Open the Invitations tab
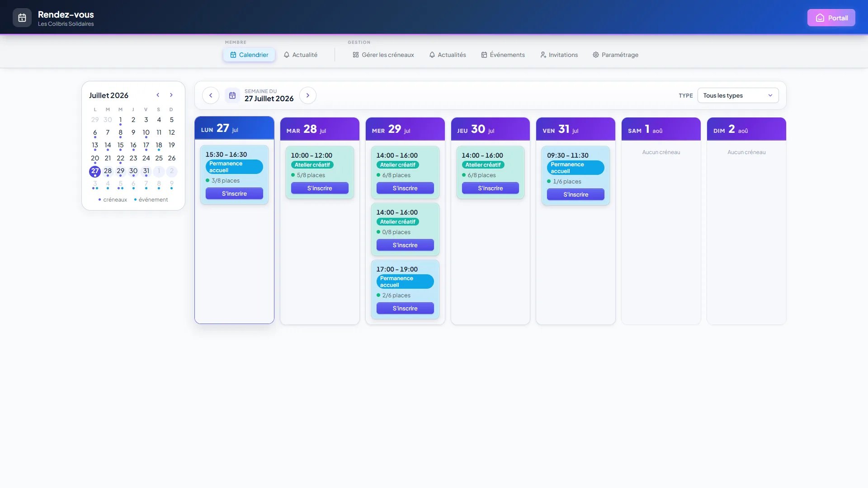868x488 pixels. click(x=559, y=55)
